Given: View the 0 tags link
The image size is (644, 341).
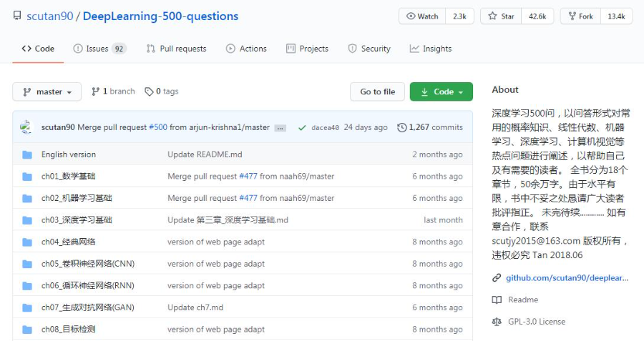Looking at the screenshot, I should 162,91.
